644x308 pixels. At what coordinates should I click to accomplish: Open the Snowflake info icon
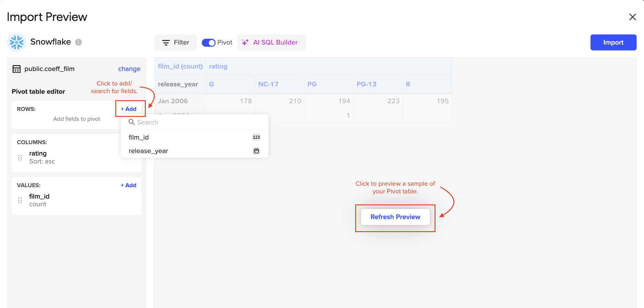click(78, 42)
